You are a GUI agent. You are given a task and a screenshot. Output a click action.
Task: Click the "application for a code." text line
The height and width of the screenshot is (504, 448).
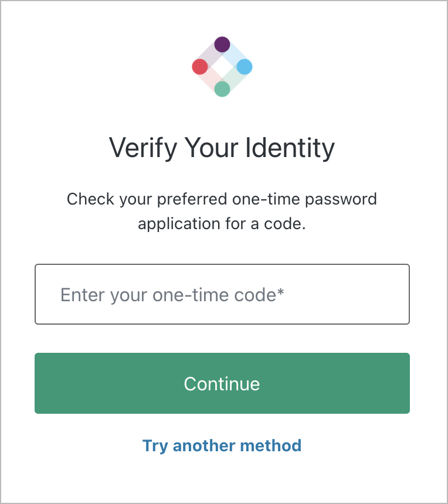pos(222,224)
